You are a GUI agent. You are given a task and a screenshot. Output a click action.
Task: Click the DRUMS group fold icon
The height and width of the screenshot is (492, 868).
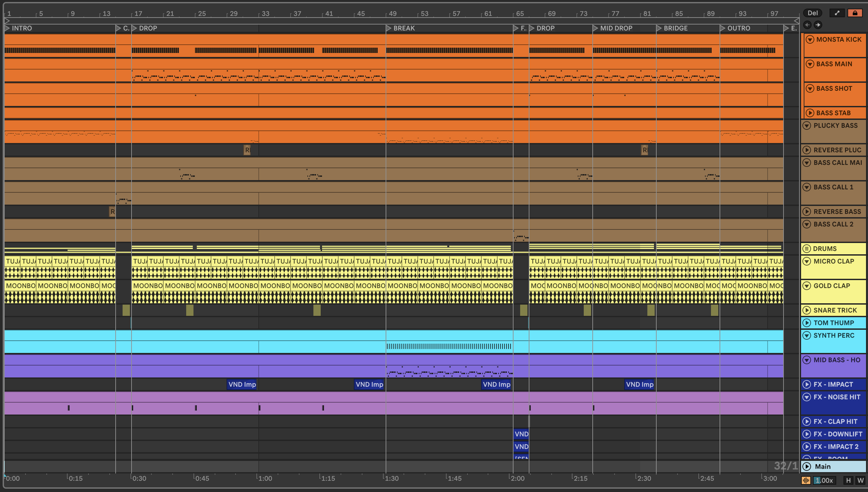pyautogui.click(x=806, y=249)
